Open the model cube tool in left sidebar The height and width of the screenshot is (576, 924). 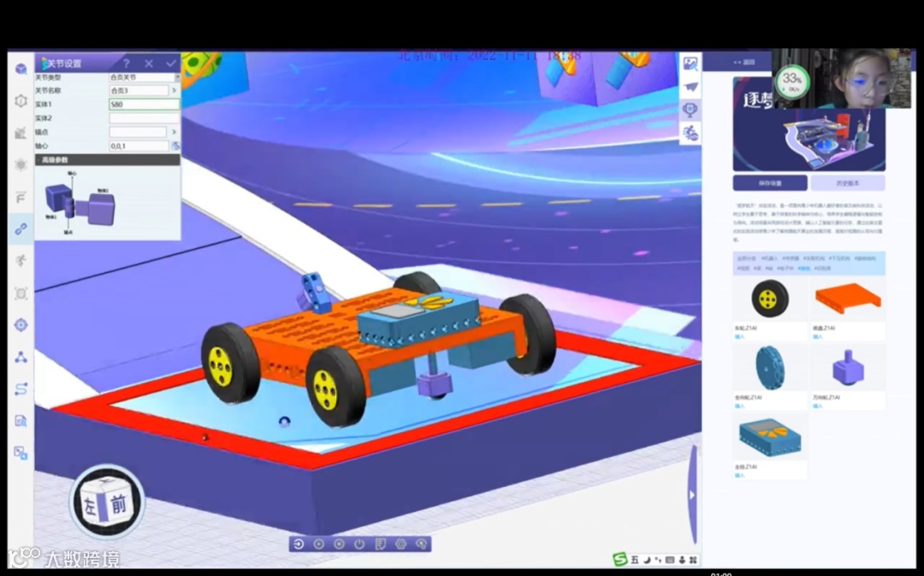click(x=21, y=69)
